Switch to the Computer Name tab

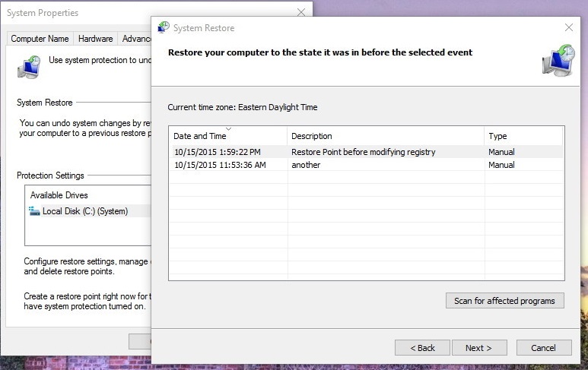pyautogui.click(x=40, y=39)
